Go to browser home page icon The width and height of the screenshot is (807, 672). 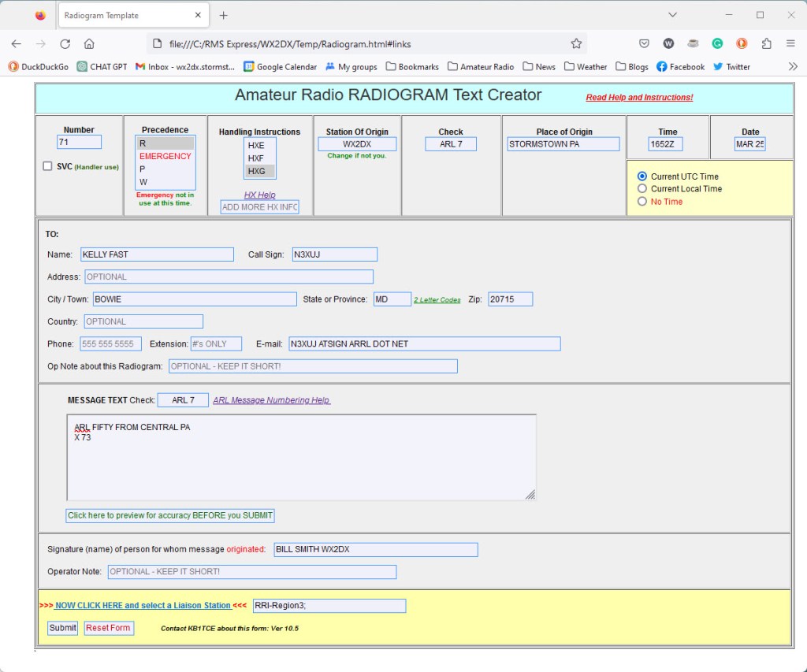[89, 44]
